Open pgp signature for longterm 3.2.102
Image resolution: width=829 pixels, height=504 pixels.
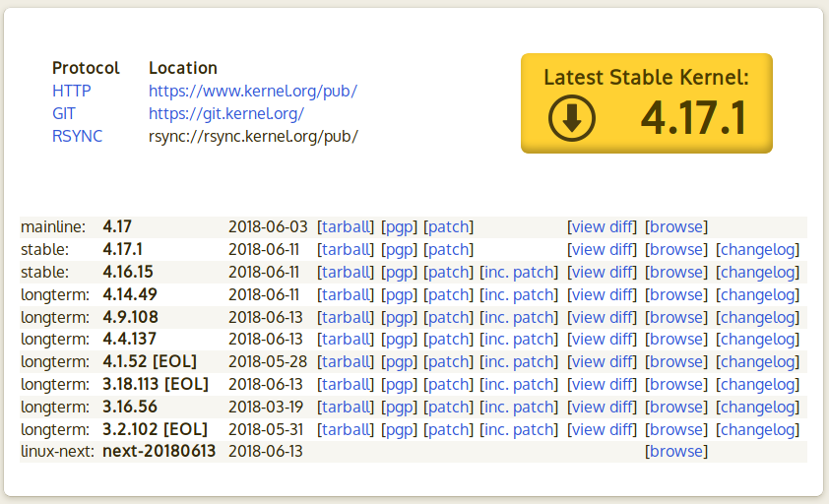(x=399, y=430)
